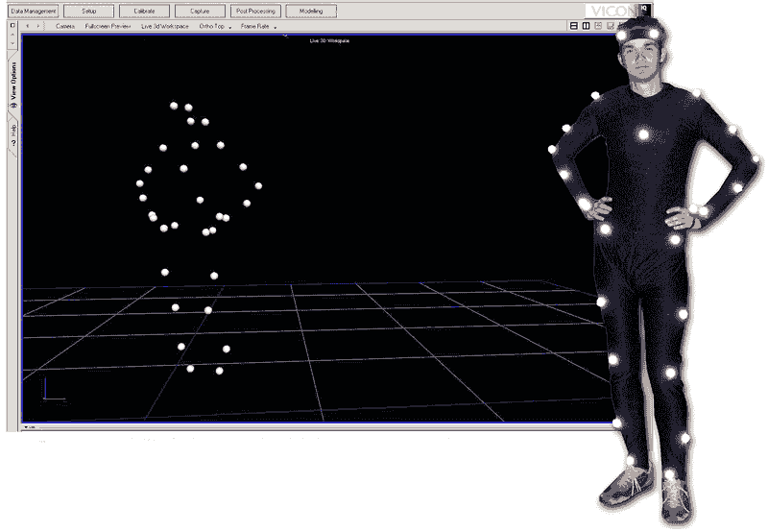Click the small arrow at bottom-left status bar
This screenshot has width=768, height=532.
pyautogui.click(x=26, y=427)
